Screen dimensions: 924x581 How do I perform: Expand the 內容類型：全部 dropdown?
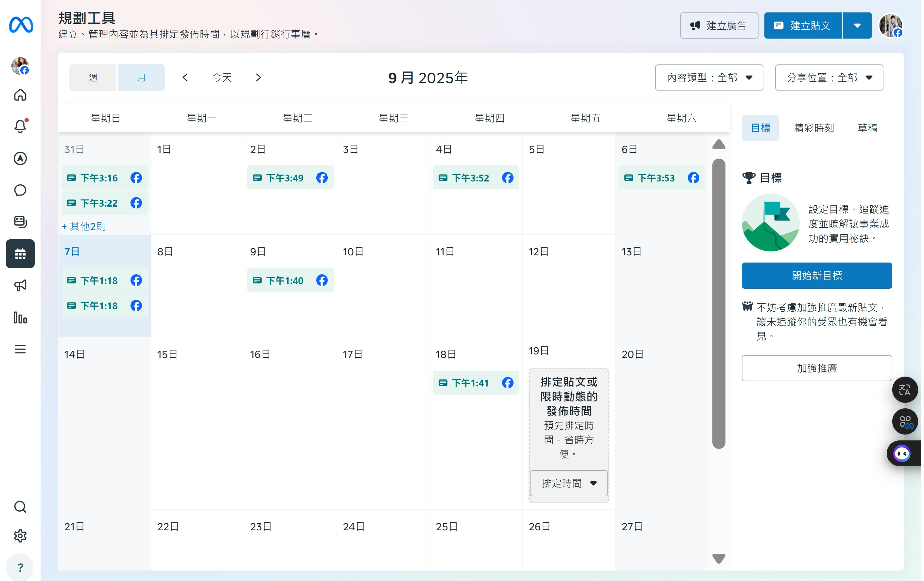coord(709,77)
